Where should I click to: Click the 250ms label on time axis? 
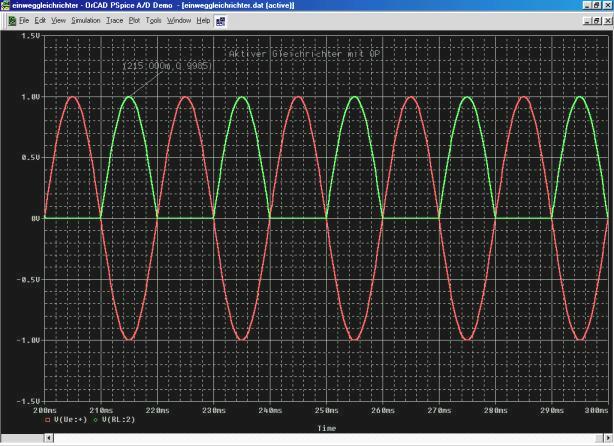pyautogui.click(x=327, y=410)
